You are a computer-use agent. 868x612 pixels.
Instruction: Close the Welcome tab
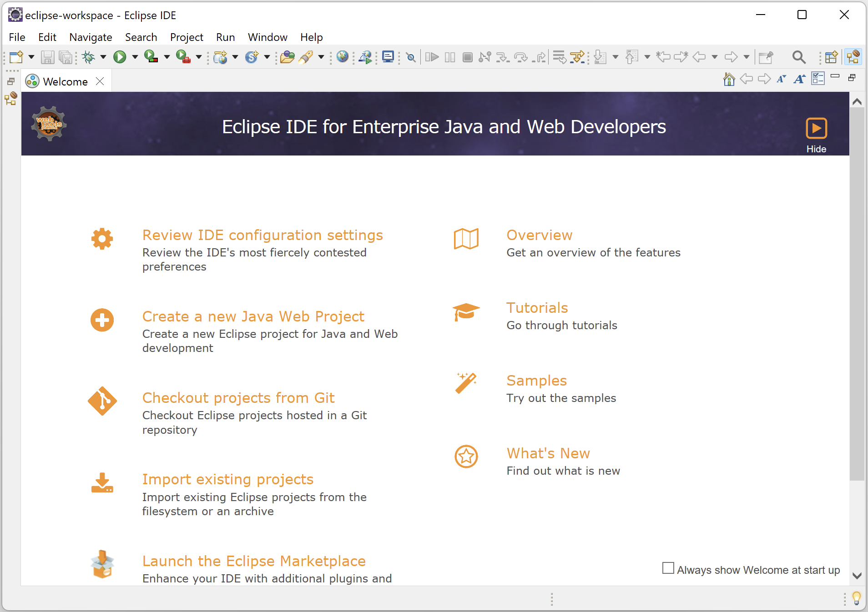point(100,81)
